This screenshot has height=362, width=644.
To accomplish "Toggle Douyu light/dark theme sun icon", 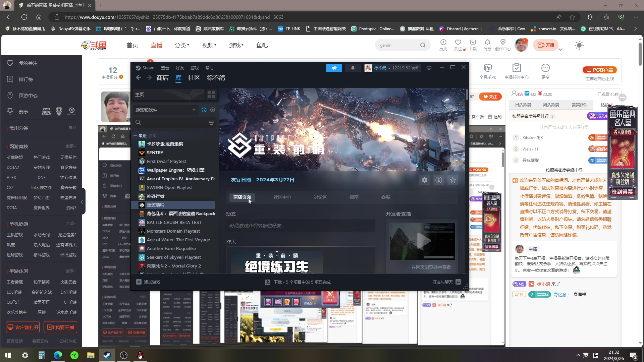I will click(579, 45).
